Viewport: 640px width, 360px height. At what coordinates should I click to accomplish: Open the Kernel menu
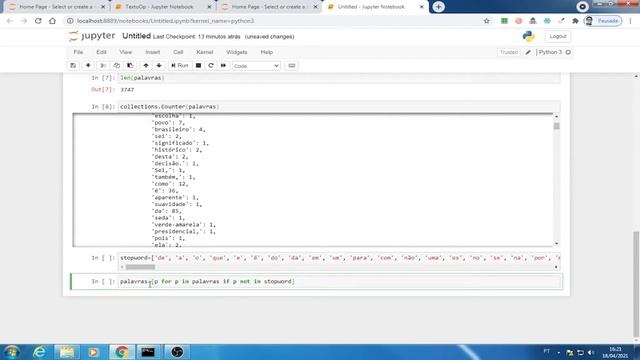coord(204,52)
